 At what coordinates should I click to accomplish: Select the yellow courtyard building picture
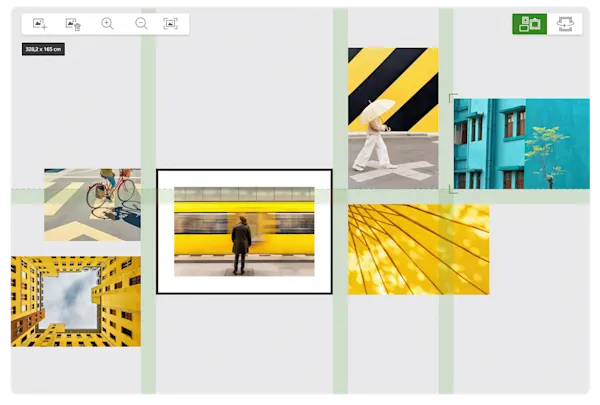76,302
